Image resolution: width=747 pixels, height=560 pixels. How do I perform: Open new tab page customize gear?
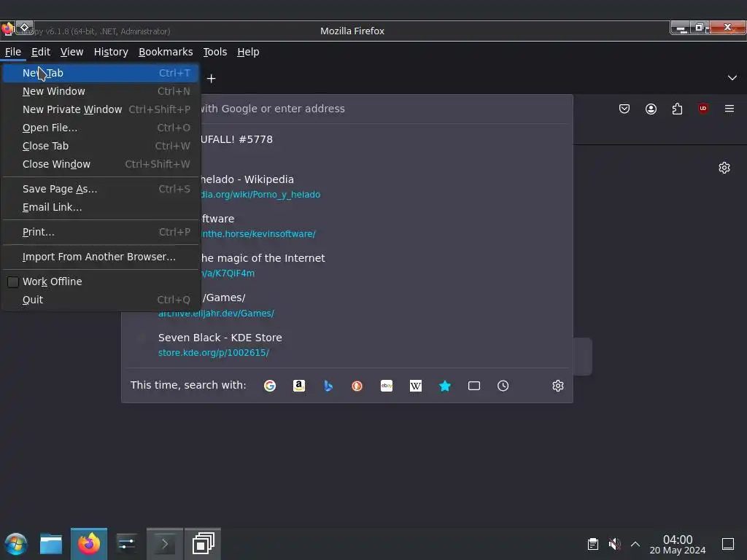[724, 168]
